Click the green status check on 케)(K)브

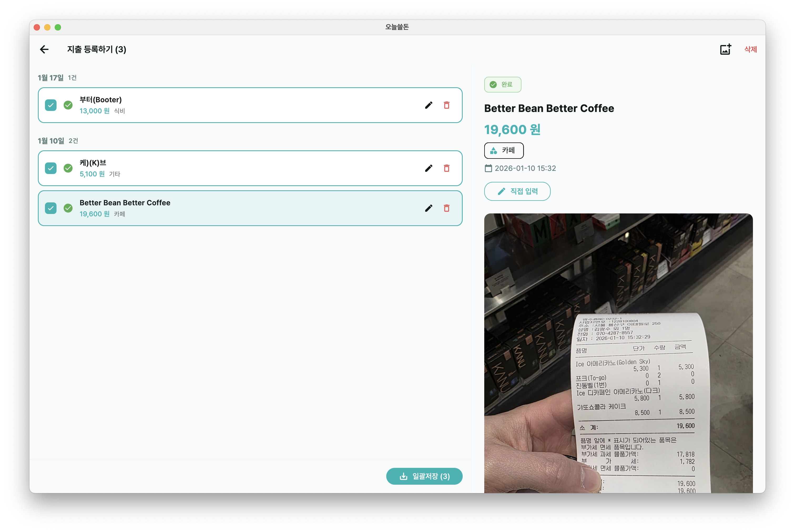pos(68,168)
